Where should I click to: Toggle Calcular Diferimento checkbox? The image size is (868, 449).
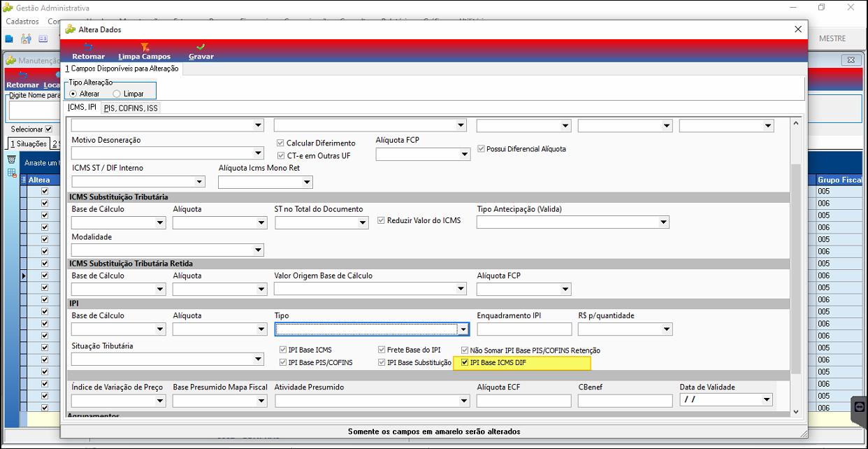[x=280, y=143]
